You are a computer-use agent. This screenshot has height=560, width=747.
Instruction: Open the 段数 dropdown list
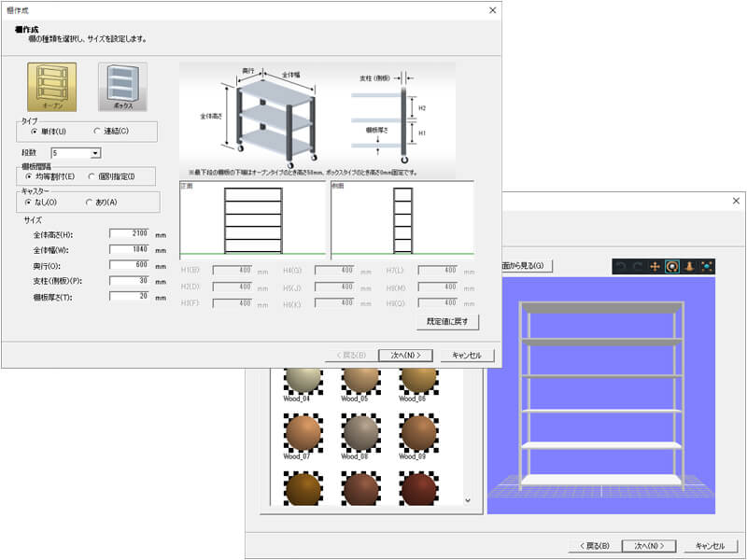pos(95,153)
